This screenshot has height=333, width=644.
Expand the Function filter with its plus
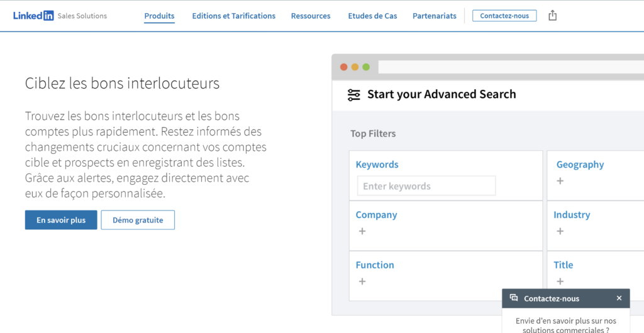click(362, 281)
